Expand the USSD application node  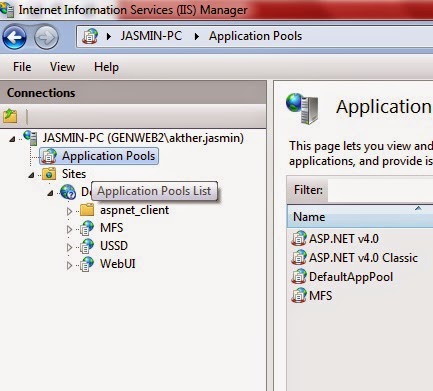tap(69, 247)
